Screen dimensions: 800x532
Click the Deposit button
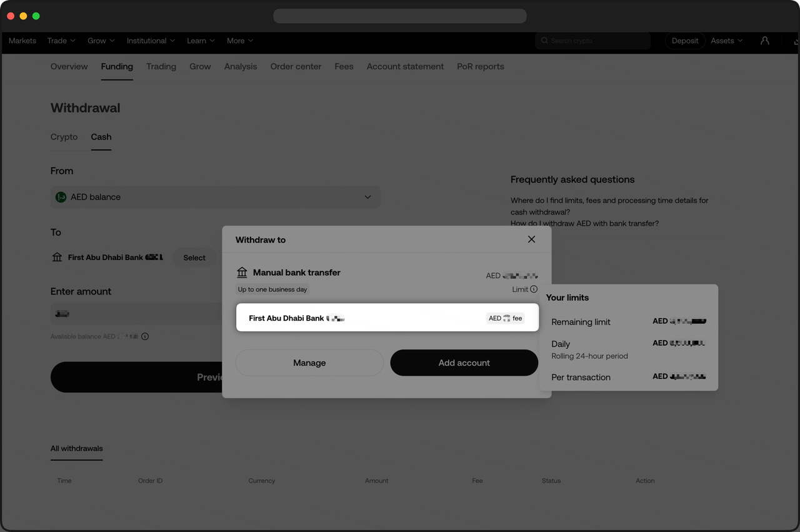(685, 41)
